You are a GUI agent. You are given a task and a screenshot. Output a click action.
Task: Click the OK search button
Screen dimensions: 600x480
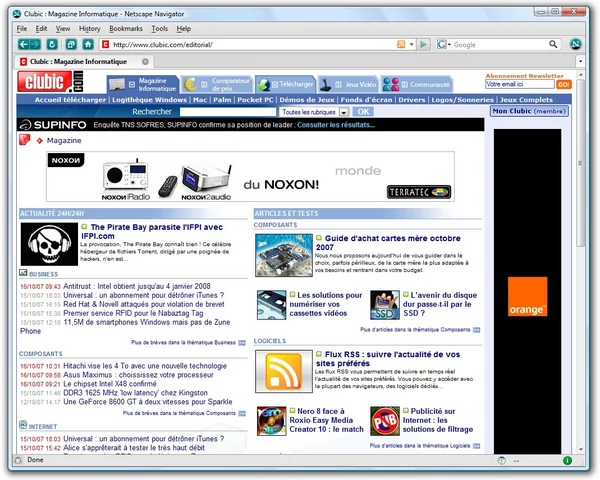tap(363, 112)
